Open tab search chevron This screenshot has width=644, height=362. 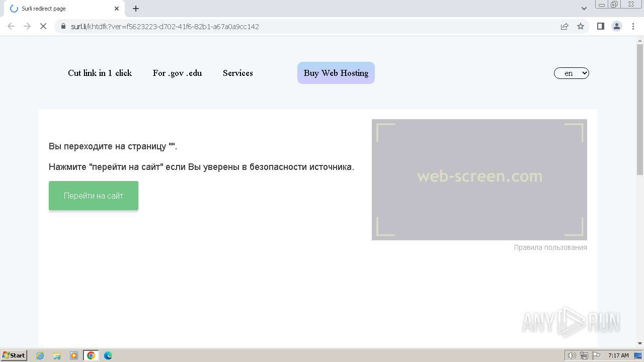click(584, 9)
